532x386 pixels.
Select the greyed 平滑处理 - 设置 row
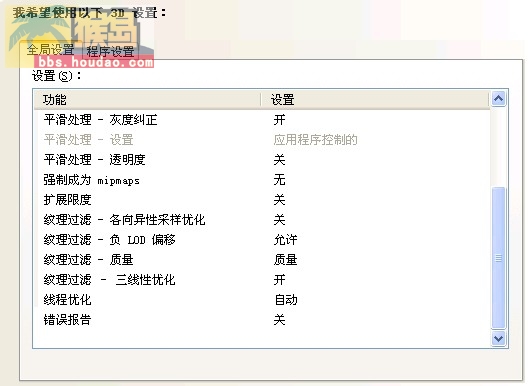[262, 140]
